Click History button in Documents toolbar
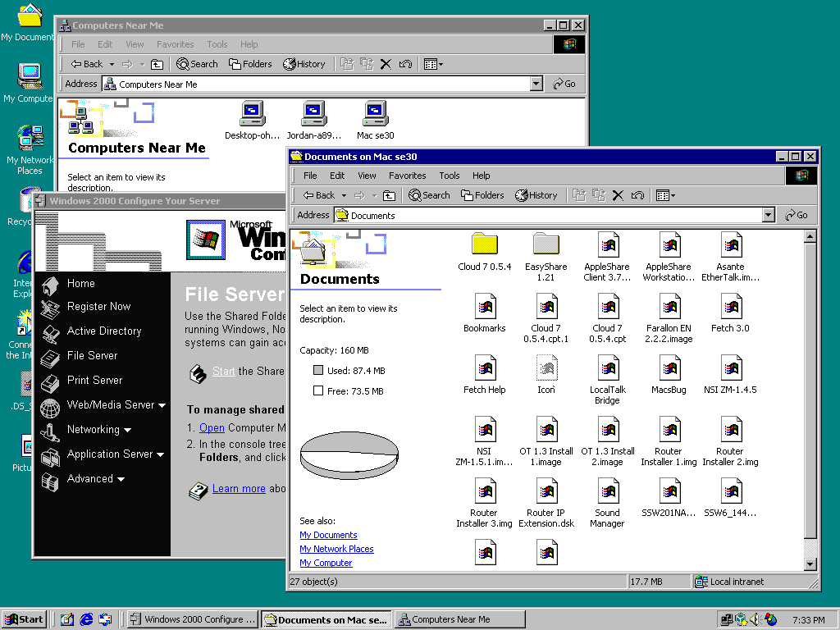Screen dimensions: 840x630 536,195
